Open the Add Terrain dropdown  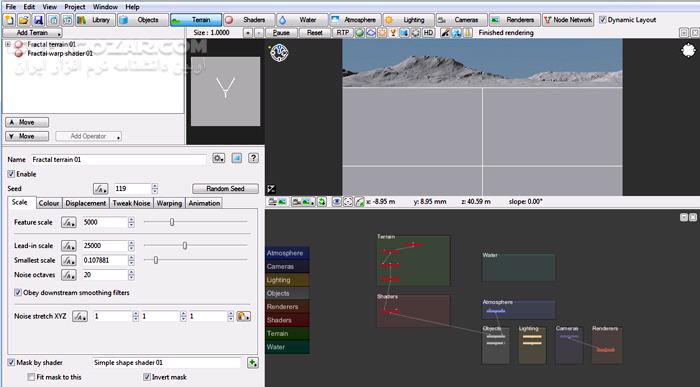pyautogui.click(x=32, y=33)
